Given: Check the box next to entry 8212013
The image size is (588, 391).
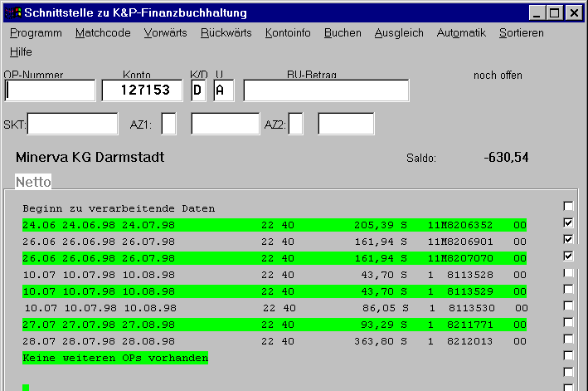Looking at the screenshot, I should tap(568, 339).
